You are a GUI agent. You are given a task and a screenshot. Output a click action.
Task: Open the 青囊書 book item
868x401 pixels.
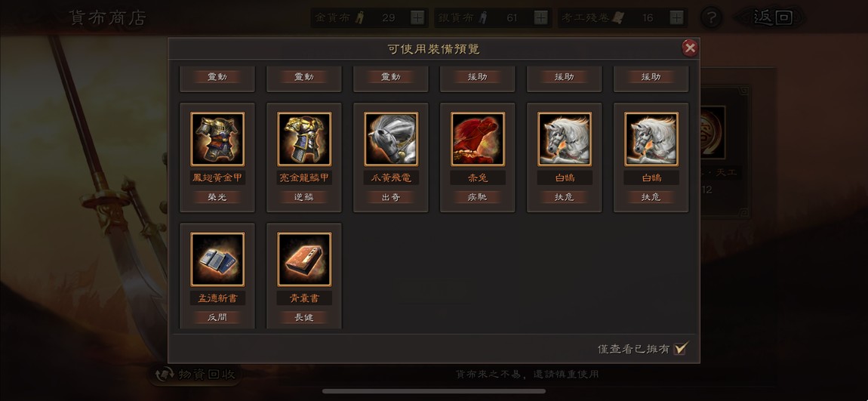click(304, 259)
